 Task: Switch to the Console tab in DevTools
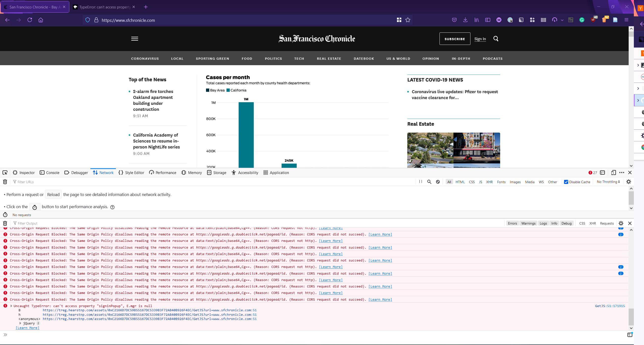pyautogui.click(x=49, y=172)
